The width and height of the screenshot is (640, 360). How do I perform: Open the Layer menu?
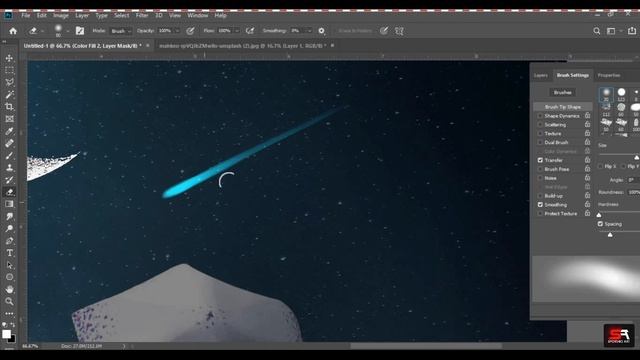[x=82, y=16]
